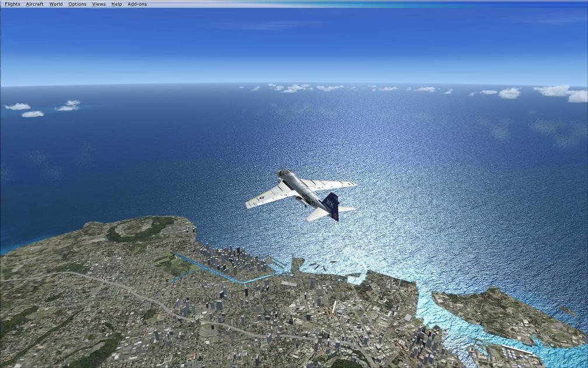
Task: Open the Flights menu
Action: click(12, 4)
